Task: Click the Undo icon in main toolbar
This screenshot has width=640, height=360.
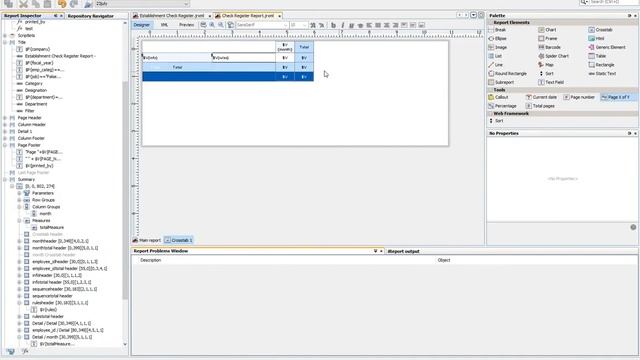Action: pos(62,4)
